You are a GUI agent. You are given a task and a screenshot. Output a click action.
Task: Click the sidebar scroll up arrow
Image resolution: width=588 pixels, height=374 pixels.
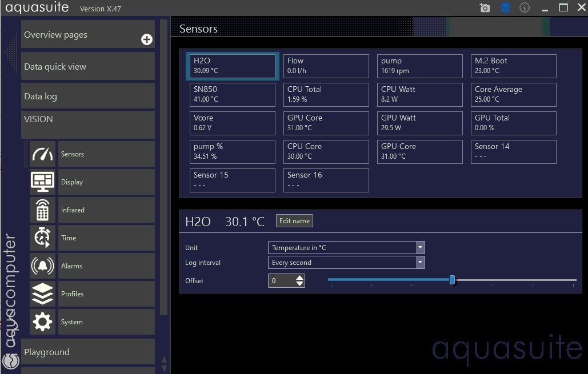coord(164,359)
